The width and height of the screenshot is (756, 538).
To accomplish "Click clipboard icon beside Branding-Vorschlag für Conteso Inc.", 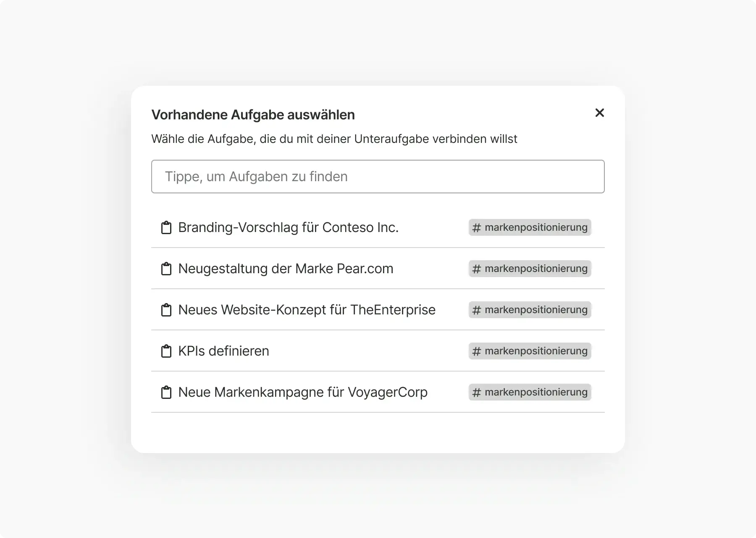I will pos(166,228).
